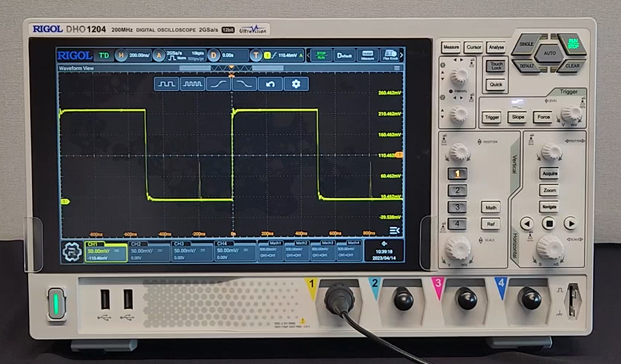Toggle vertical channel 4 button

point(457,223)
